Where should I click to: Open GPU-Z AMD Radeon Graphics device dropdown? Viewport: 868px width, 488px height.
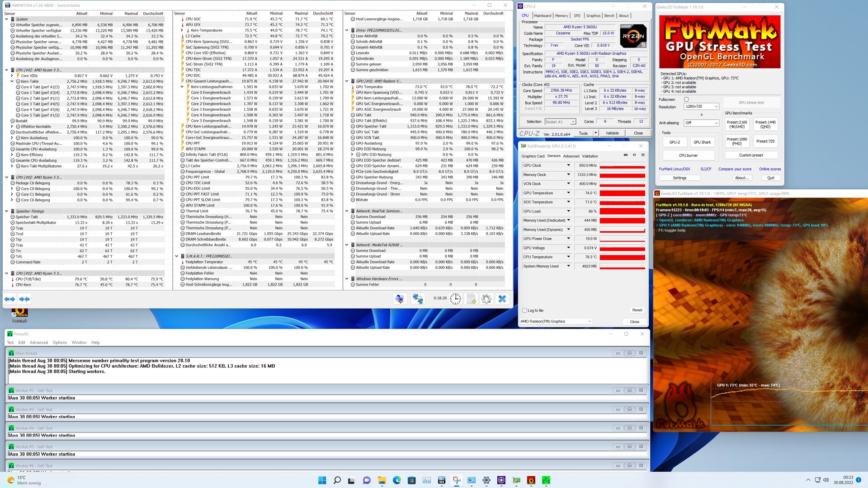556,321
